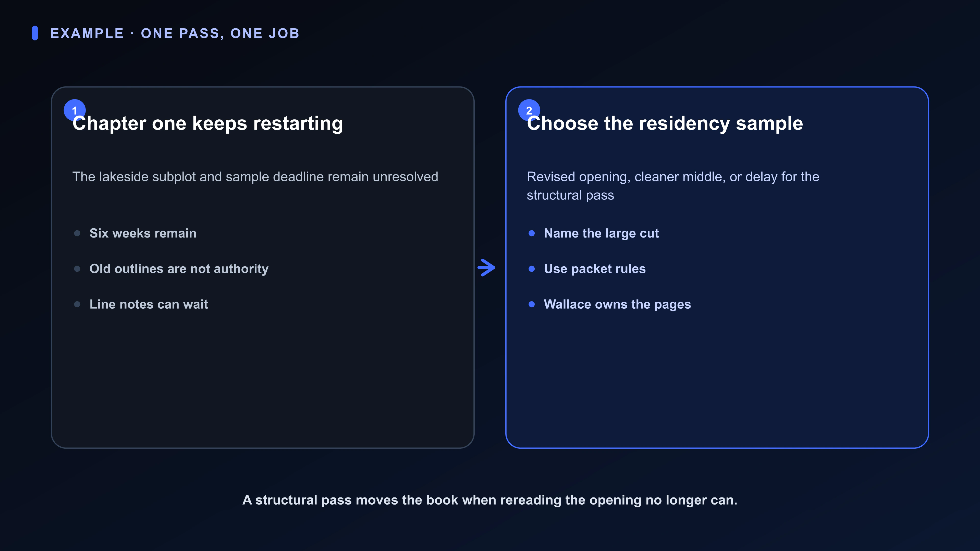The image size is (980, 551).
Task: Click the blue pill marker beside EXAMPLE
Action: pyautogui.click(x=35, y=33)
